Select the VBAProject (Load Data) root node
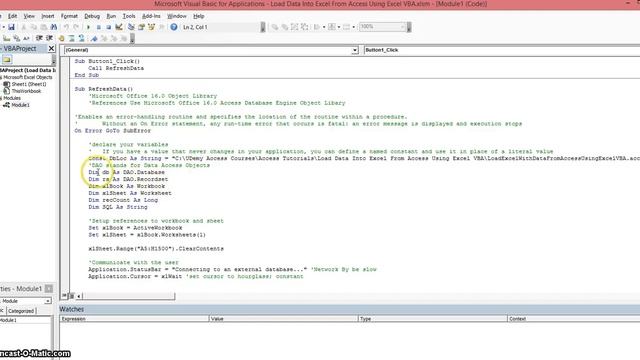 pyautogui.click(x=28, y=70)
